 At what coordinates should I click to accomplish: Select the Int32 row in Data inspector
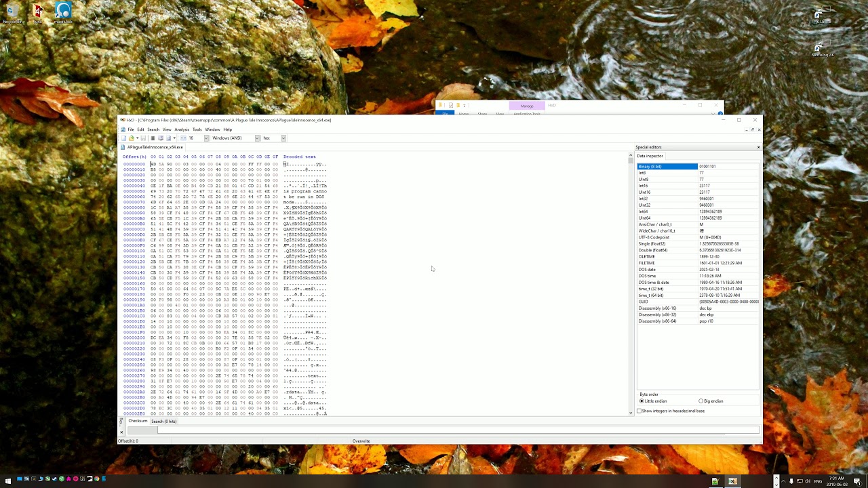point(698,199)
